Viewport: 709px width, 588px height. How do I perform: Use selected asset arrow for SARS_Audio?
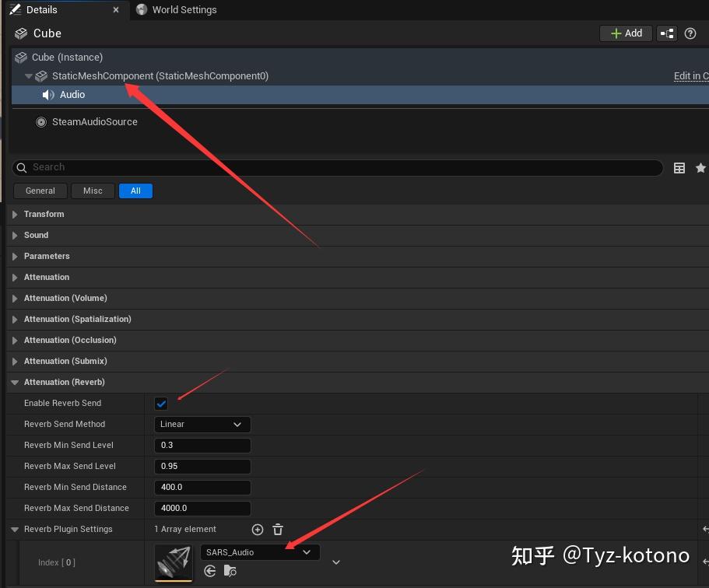210,571
